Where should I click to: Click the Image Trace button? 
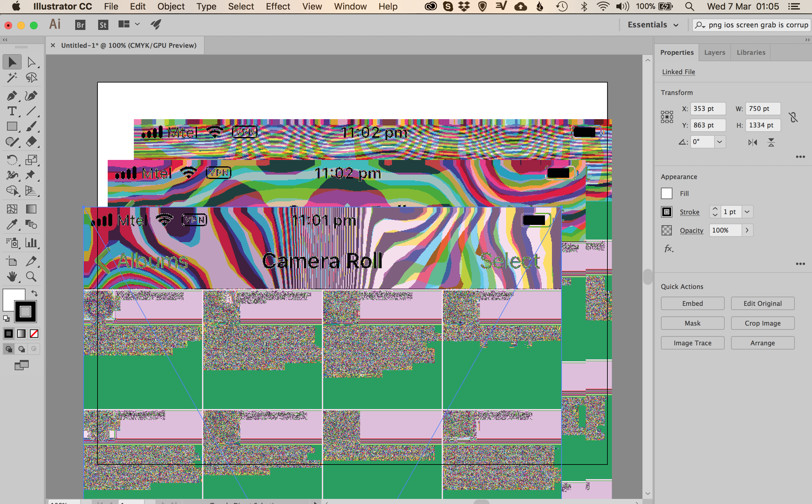click(x=692, y=343)
